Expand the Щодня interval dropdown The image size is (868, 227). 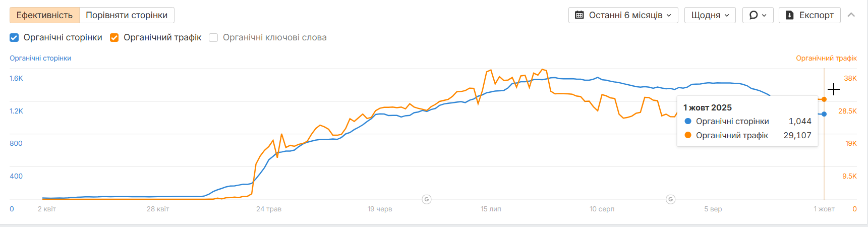[710, 15]
